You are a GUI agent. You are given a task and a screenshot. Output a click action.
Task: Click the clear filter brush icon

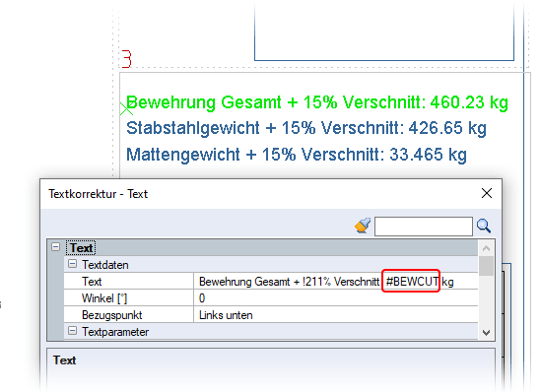[x=363, y=226]
